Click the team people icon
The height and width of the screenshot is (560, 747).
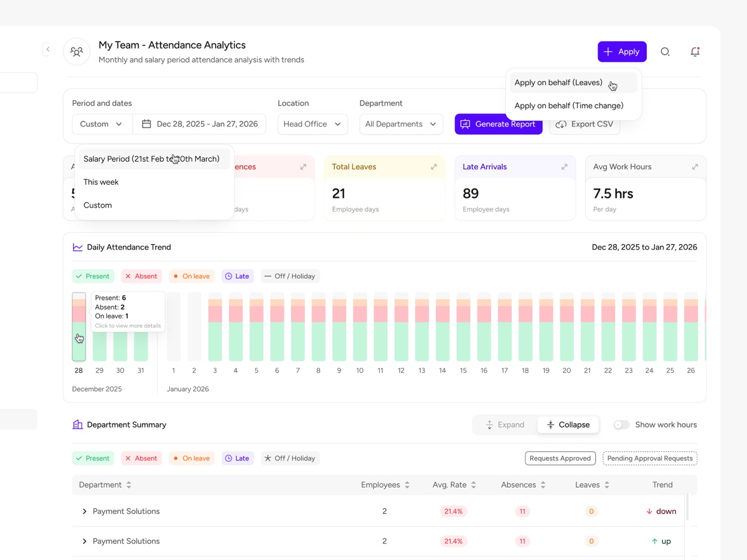pos(77,52)
